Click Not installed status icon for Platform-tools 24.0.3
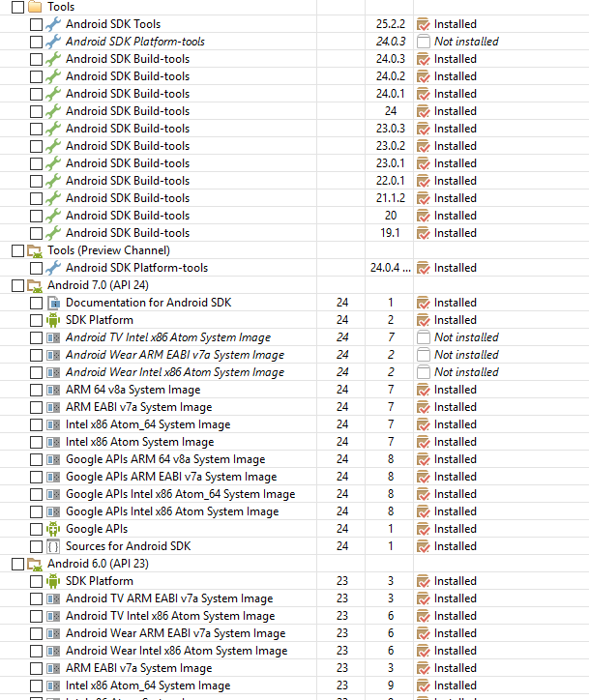The image size is (589, 700). coord(423,42)
